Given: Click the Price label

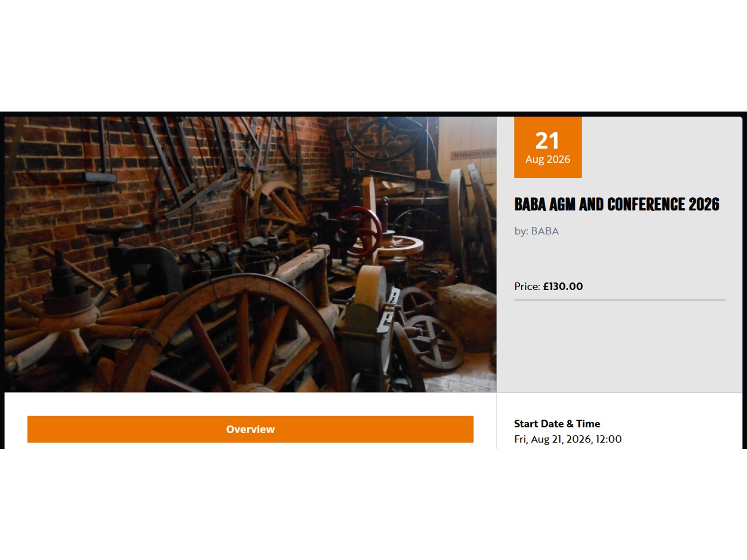Looking at the screenshot, I should click(x=527, y=287).
